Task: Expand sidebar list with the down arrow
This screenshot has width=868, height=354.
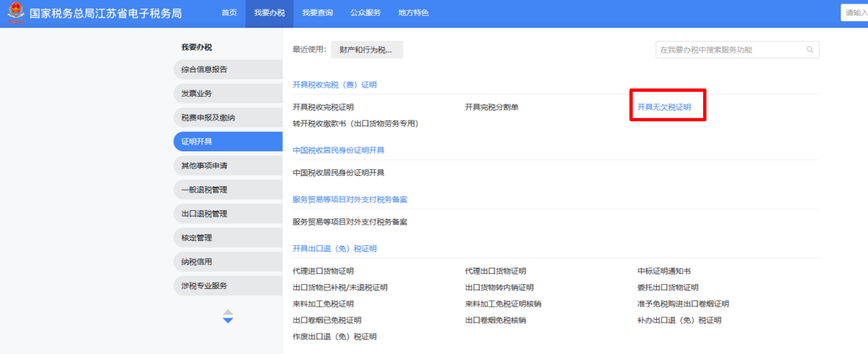Action: pyautogui.click(x=228, y=320)
